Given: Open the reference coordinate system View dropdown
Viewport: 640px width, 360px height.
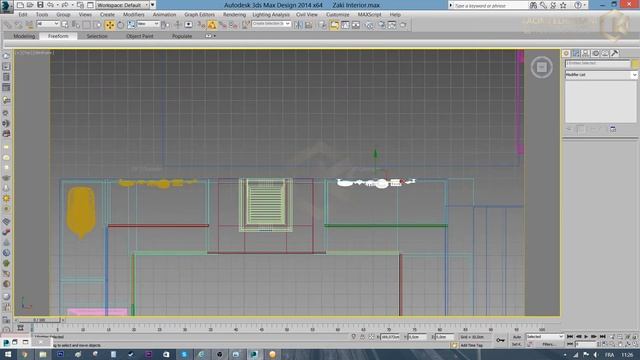Looking at the screenshot, I should point(148,24).
